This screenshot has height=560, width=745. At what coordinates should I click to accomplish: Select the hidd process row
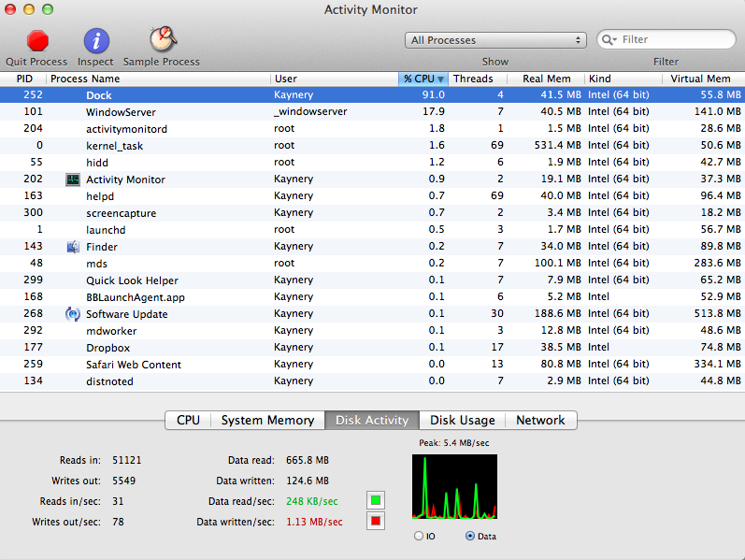point(372,162)
